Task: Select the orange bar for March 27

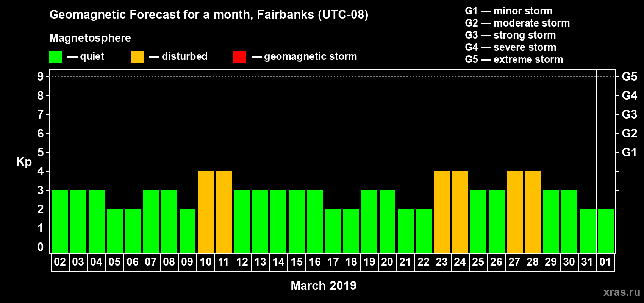Action: pyautogui.click(x=515, y=212)
